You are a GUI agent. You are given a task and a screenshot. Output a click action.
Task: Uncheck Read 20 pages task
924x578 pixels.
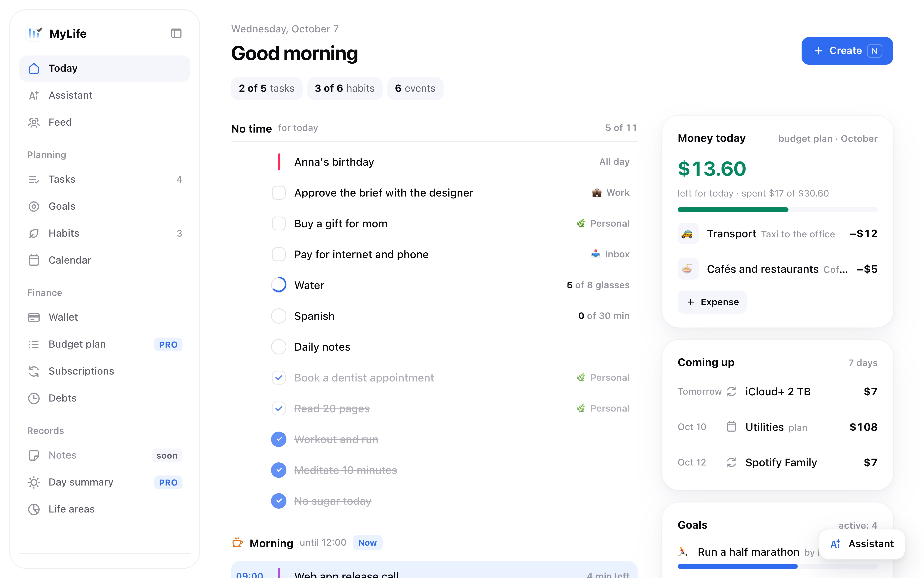(x=278, y=408)
